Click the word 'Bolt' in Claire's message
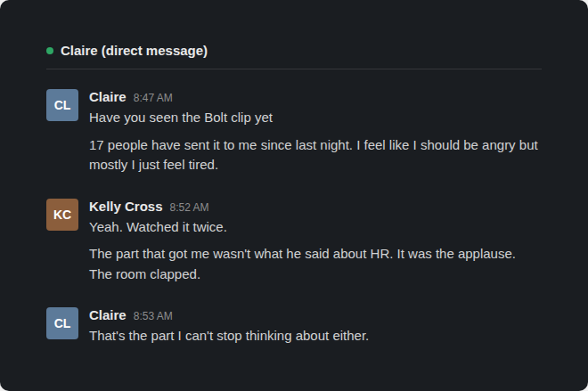Screen dimensions: 588x391 [216, 118]
